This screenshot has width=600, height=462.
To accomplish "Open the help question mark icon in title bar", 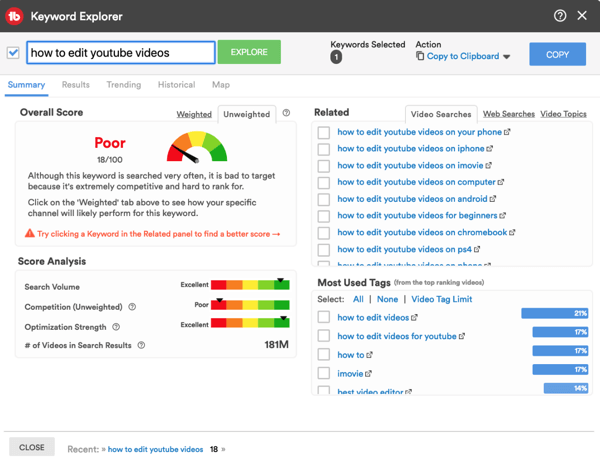I will point(560,16).
